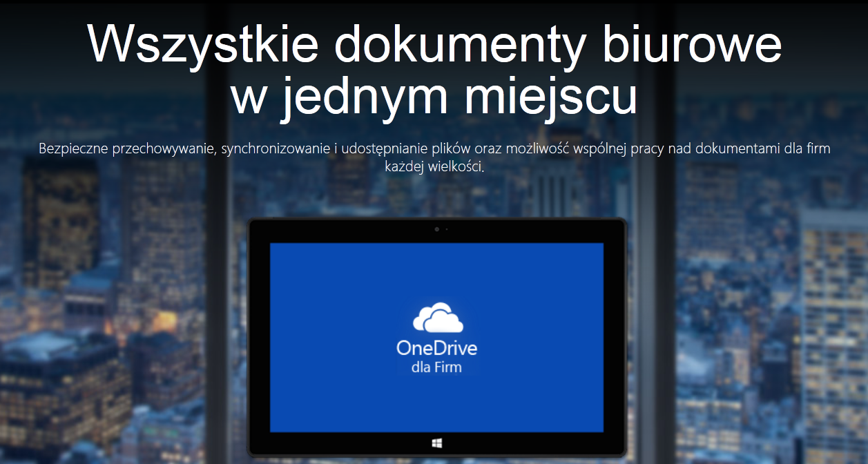Viewport: 868px width, 464px height.
Task: Click the Windows logo button on tablet
Action: click(437, 444)
